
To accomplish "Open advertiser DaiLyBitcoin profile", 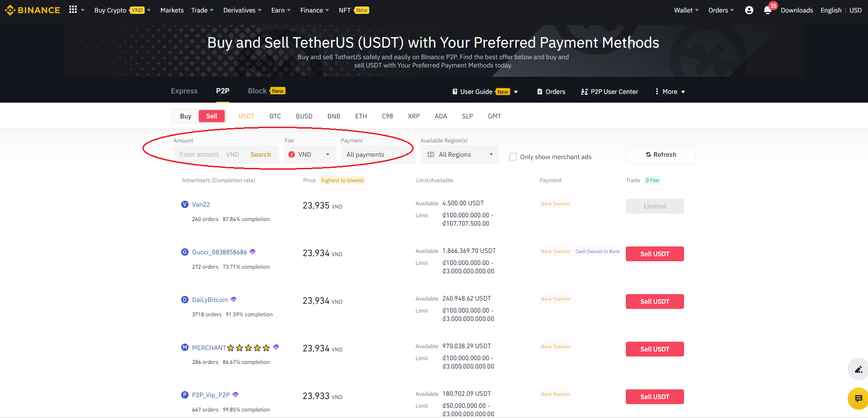I will coord(210,300).
